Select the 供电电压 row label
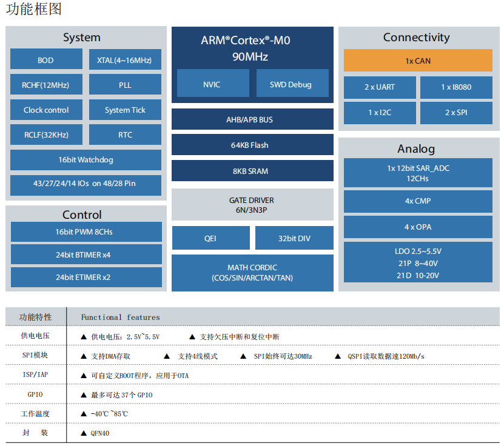The width and height of the screenshot is (504, 446). pos(35,336)
